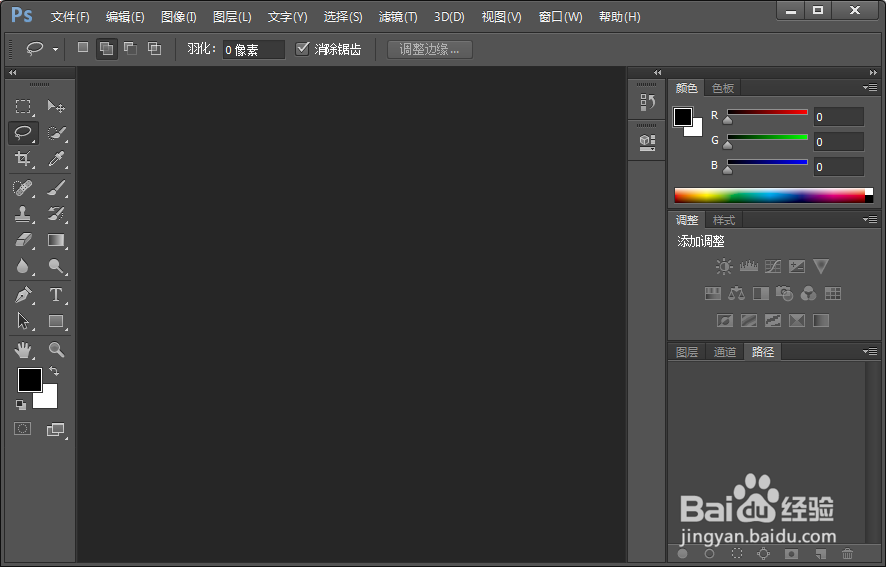
Task: Switch to the 色板 tab
Action: point(723,88)
